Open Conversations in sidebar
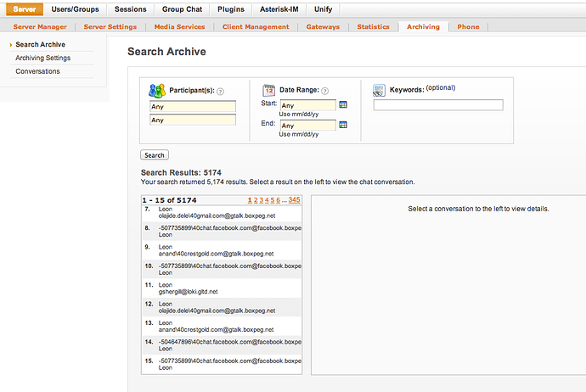 (37, 71)
